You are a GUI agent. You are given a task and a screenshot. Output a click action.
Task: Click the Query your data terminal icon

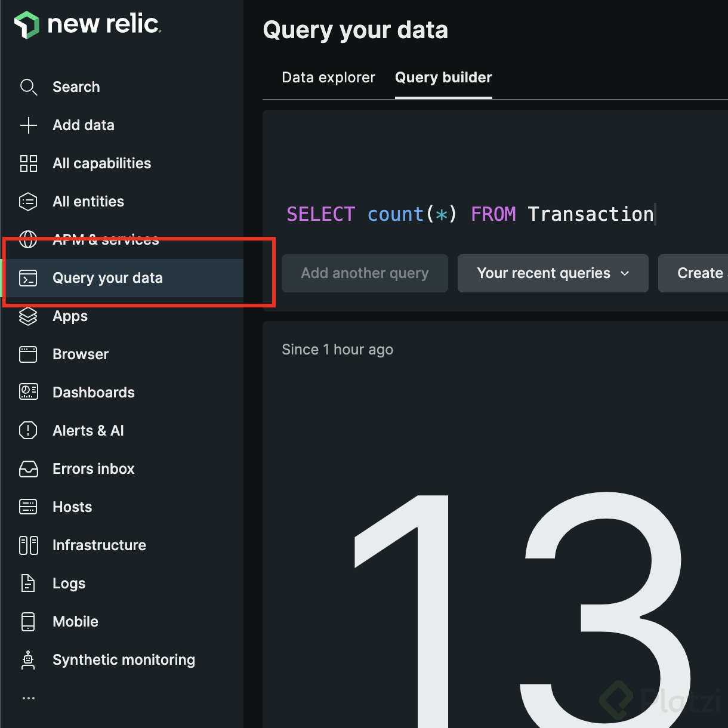pos(28,278)
